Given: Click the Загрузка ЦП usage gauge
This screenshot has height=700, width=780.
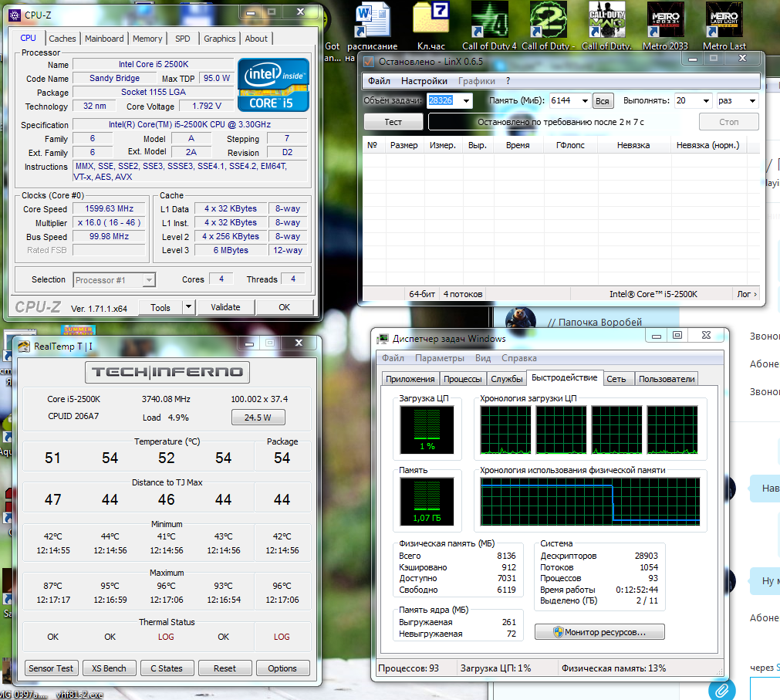Looking at the screenshot, I should point(427,429).
